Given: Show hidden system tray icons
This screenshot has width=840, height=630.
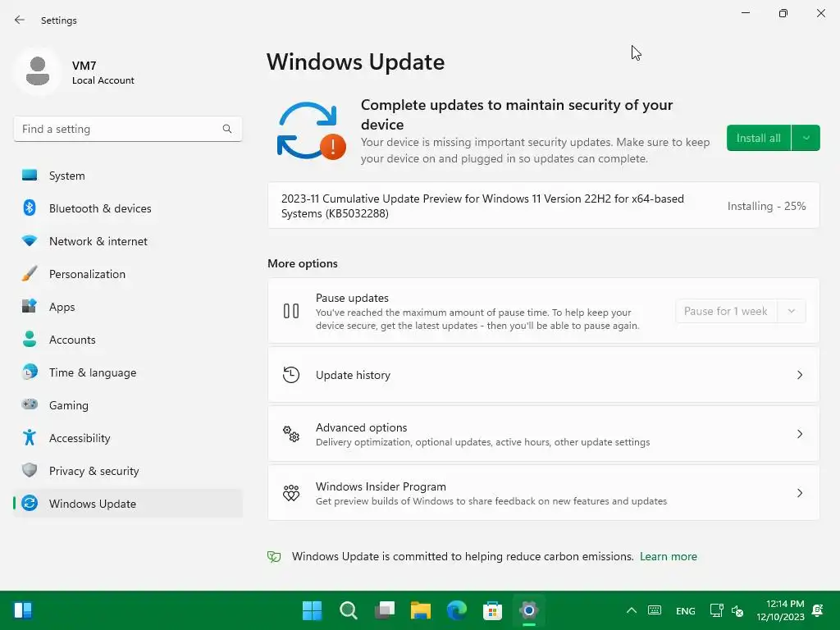Looking at the screenshot, I should click(632, 610).
